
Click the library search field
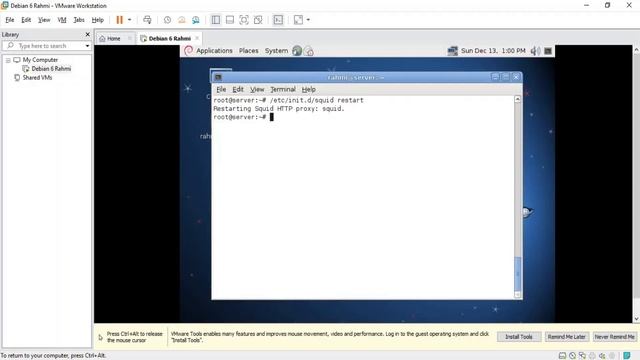(x=47, y=46)
